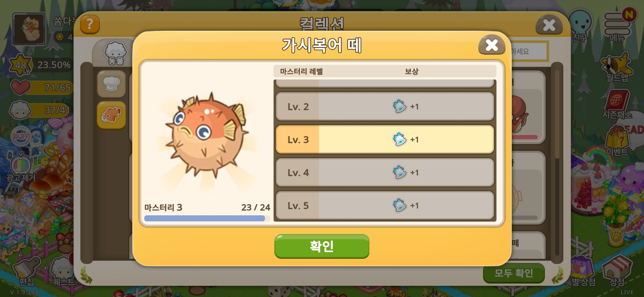
Task: Click the orange question mark help icon
Action: (x=90, y=24)
